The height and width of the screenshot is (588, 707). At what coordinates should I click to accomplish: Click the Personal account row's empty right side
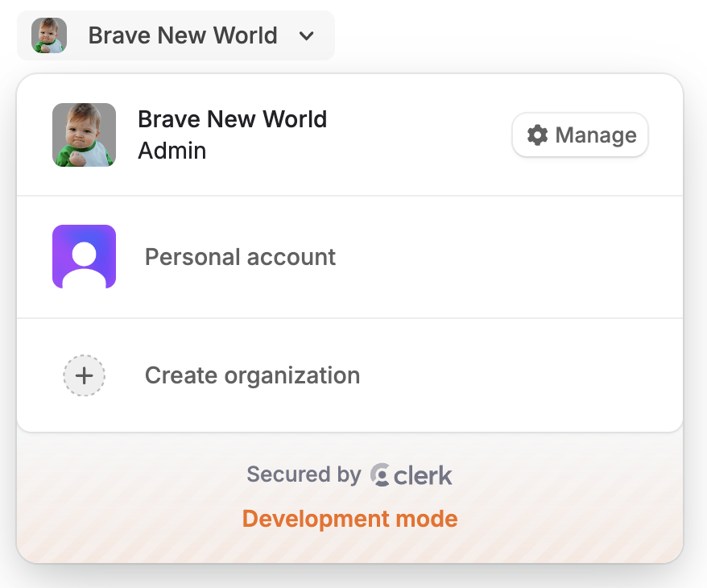tap(548, 257)
